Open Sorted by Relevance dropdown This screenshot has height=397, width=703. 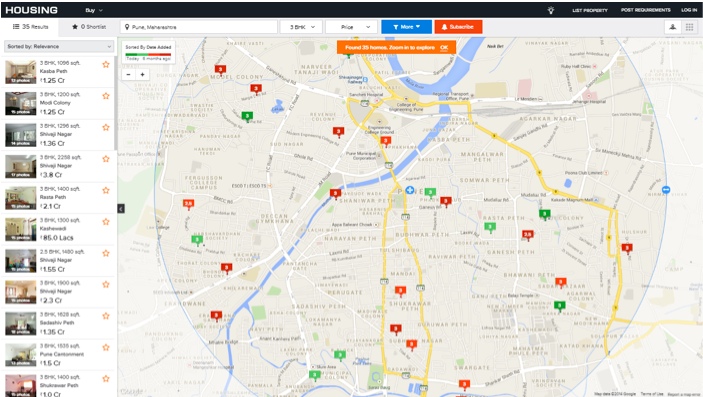point(59,46)
